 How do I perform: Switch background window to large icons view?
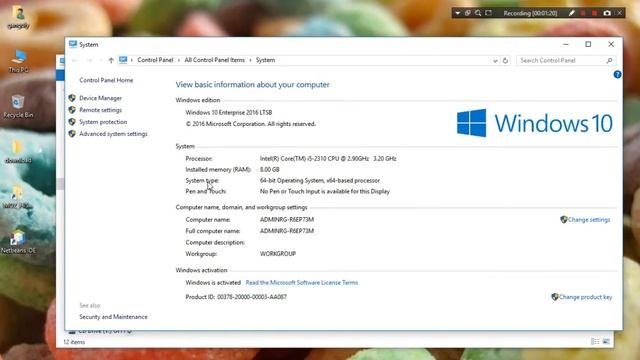[x=606, y=341]
